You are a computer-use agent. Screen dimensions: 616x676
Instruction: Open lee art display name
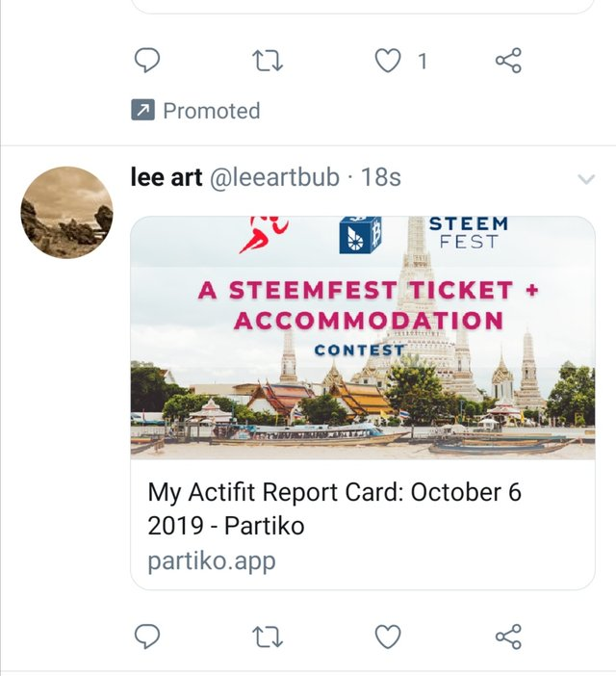[x=166, y=178]
